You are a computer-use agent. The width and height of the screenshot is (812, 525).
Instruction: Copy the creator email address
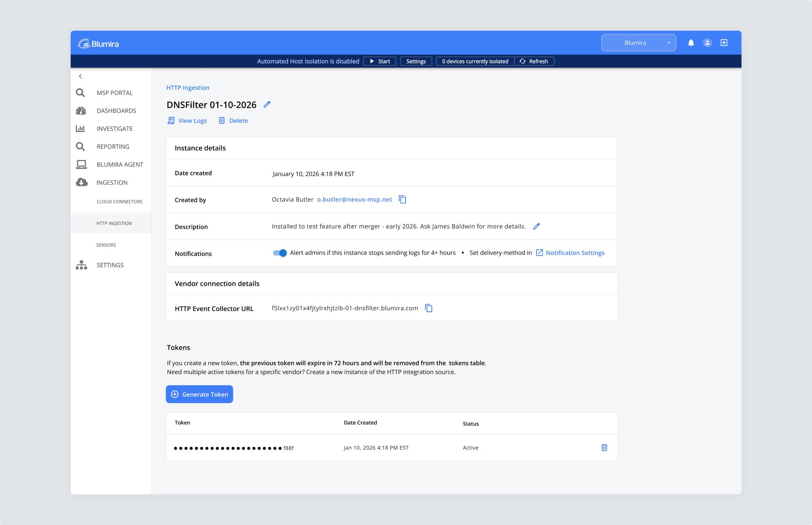pos(402,199)
